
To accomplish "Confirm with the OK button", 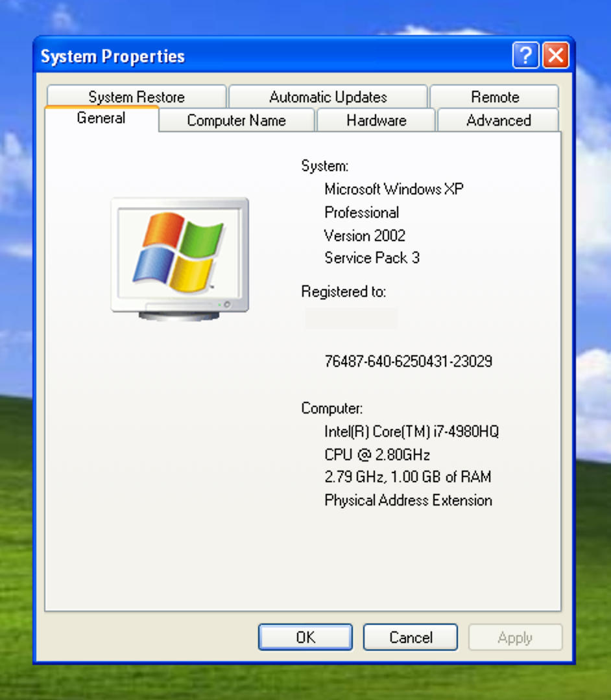I will point(305,637).
